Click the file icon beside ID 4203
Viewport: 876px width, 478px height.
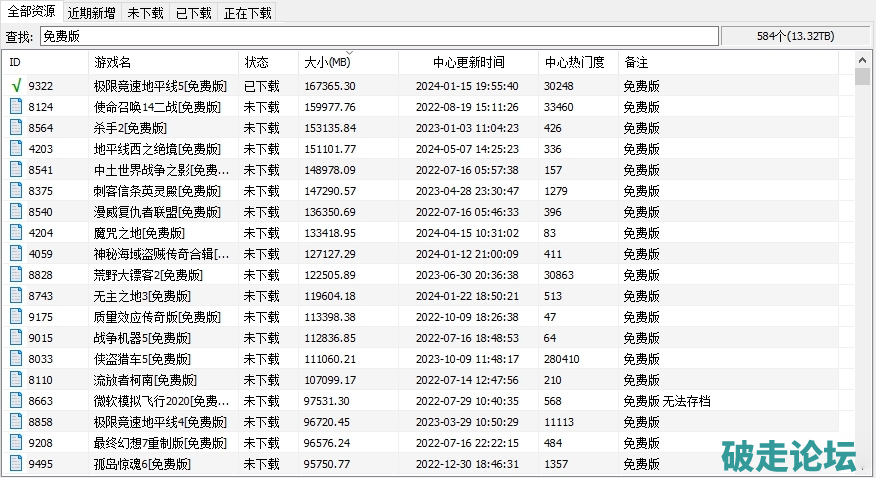16,149
